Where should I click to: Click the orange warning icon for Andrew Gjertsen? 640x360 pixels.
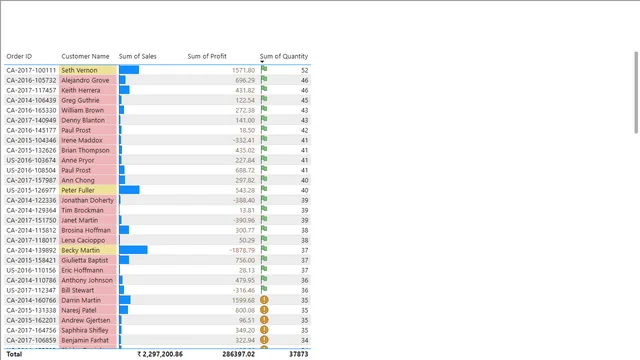(x=264, y=320)
